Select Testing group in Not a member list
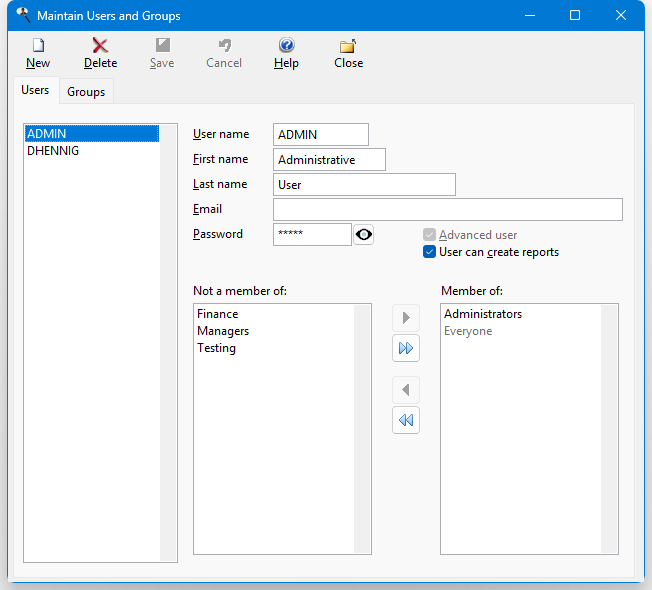The height and width of the screenshot is (590, 652). [216, 348]
